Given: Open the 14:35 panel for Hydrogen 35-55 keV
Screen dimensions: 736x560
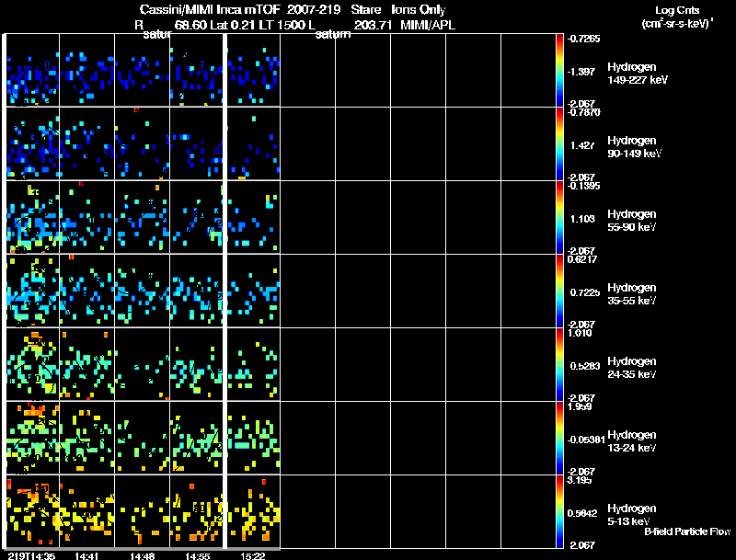Looking at the screenshot, I should click(32, 291).
